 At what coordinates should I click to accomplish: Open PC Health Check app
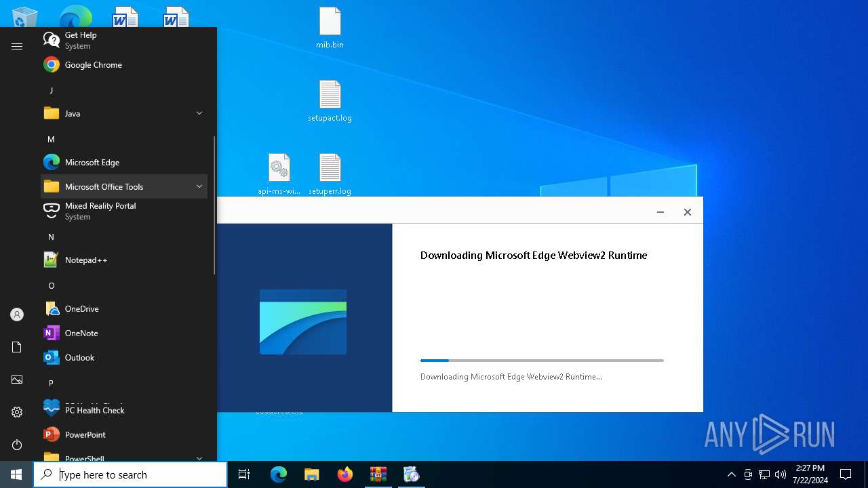124,409
